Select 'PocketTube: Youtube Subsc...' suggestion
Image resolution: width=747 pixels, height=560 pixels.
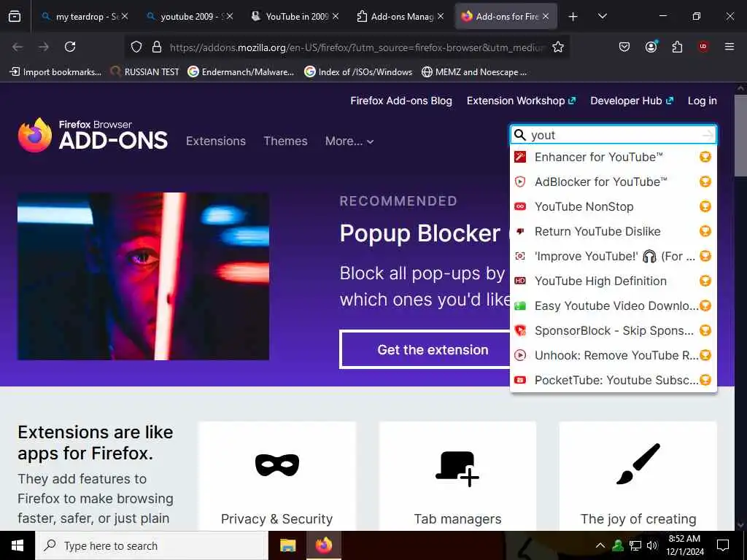pos(613,380)
